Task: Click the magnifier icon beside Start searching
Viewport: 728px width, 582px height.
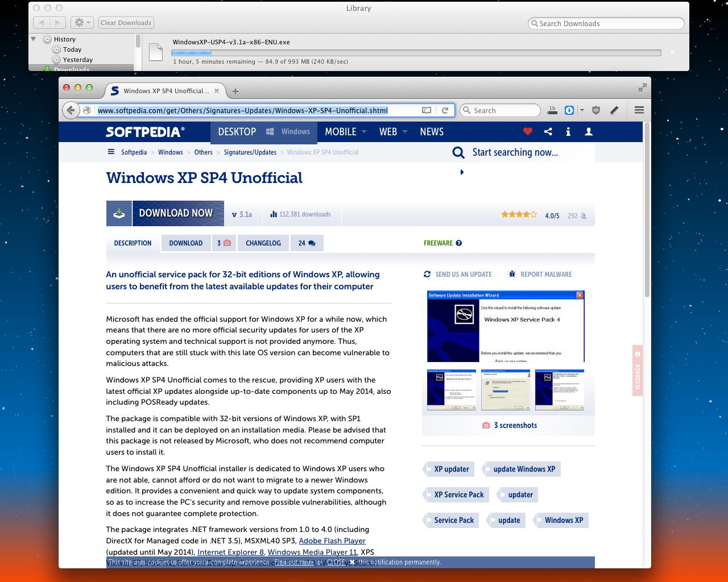Action: click(458, 152)
